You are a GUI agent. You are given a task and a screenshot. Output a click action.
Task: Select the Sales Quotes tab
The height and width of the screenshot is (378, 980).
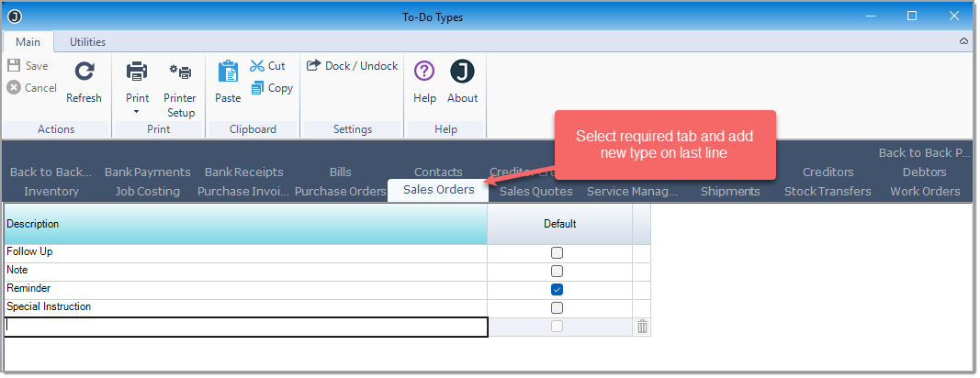coord(536,191)
